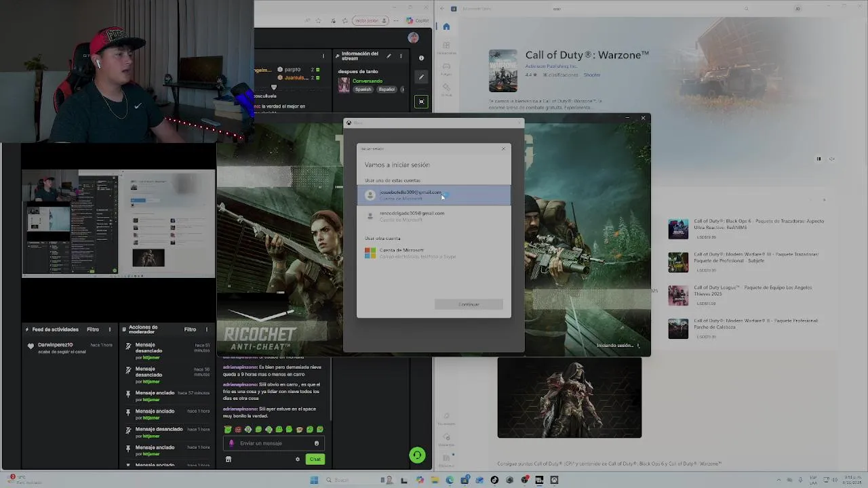Open the Activision Publishing Inc. link
The image size is (868, 488).
(x=552, y=66)
